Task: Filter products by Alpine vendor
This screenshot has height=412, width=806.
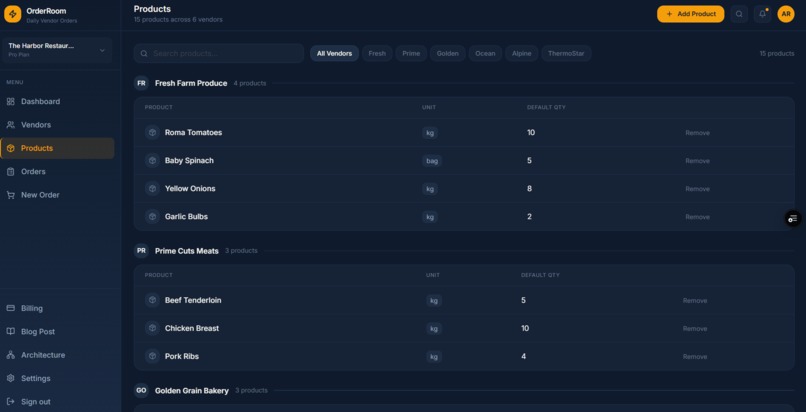Action: coord(521,53)
